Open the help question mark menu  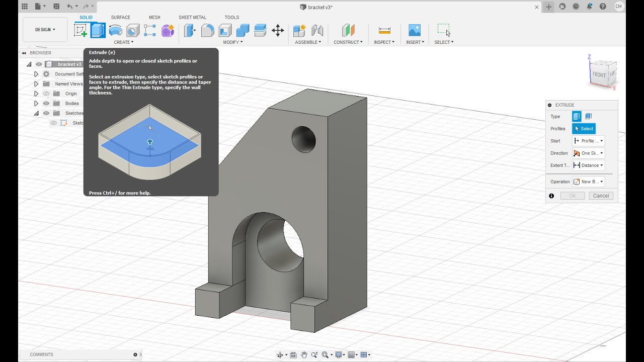coord(603,7)
